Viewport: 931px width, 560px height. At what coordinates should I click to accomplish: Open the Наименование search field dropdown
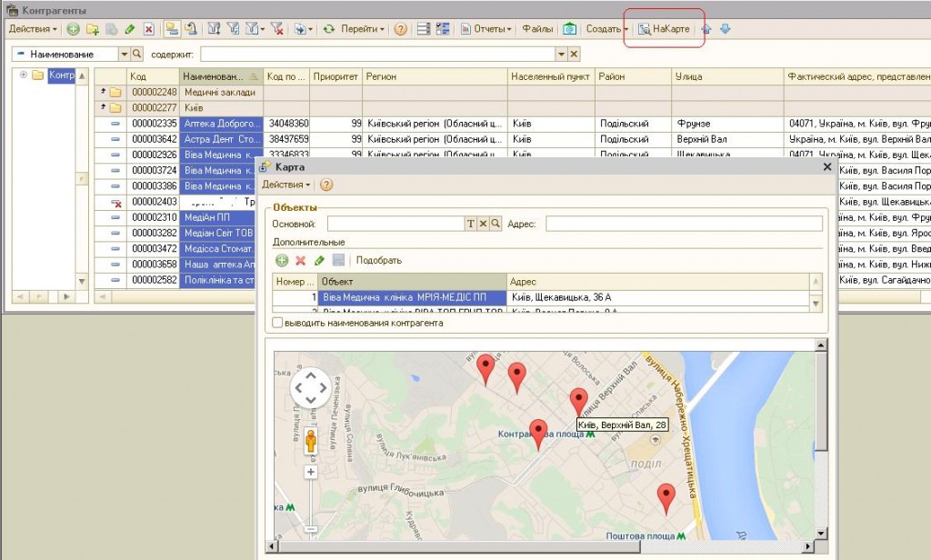pos(124,54)
